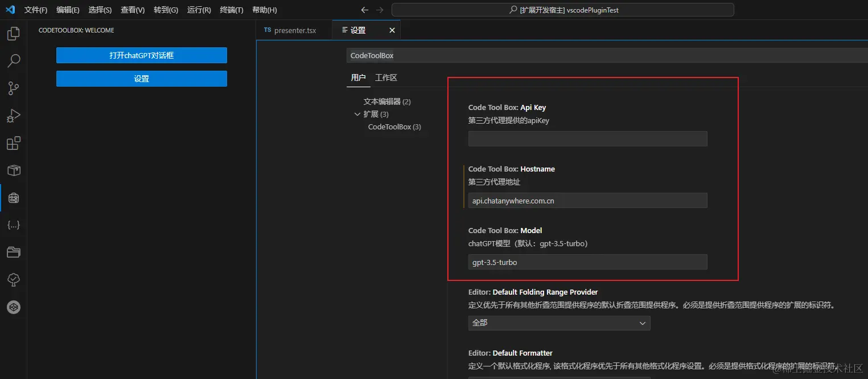868x379 pixels.
Task: Switch to 用户 settings scope
Action: click(x=359, y=78)
